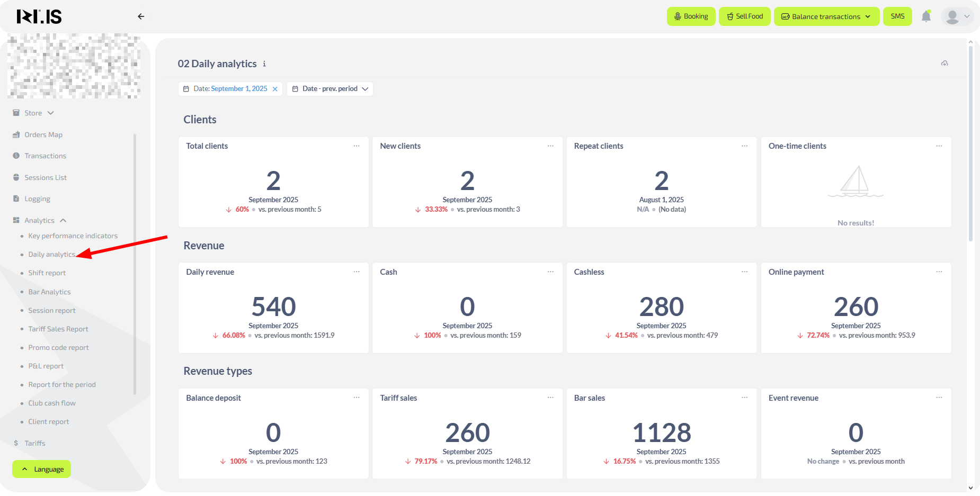Expand the Date - prev. period dropdown

(x=330, y=89)
